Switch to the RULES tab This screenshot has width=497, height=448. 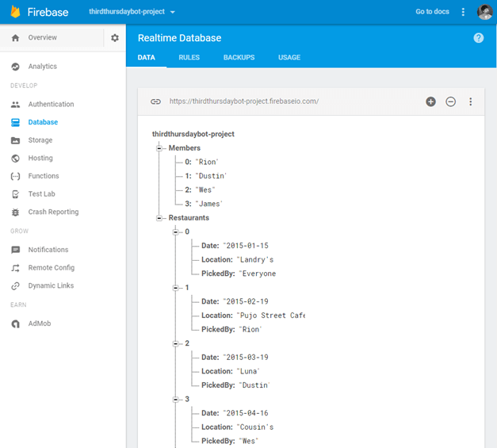tap(189, 58)
